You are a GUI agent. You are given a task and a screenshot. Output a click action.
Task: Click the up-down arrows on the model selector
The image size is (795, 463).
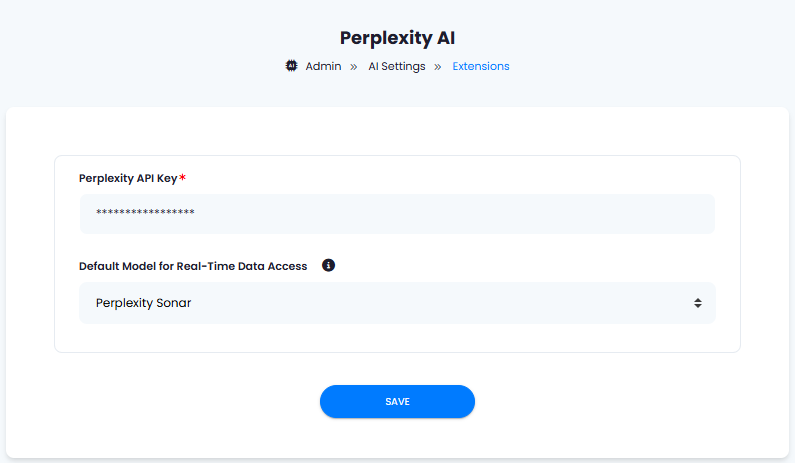pos(698,303)
